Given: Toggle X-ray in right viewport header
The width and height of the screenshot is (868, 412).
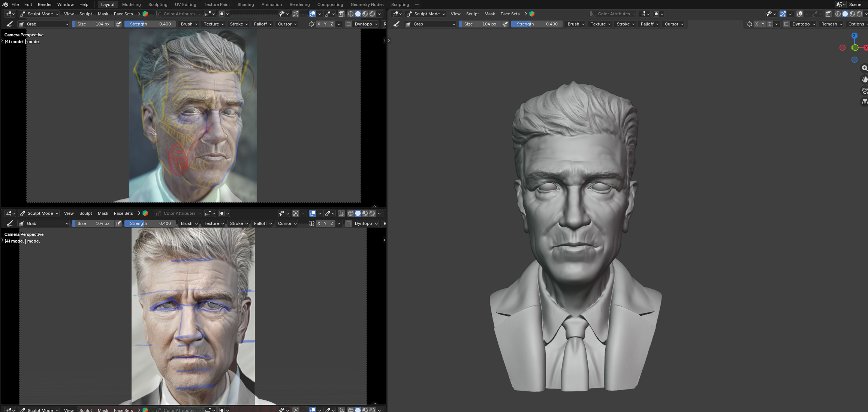Looking at the screenshot, I should [828, 14].
